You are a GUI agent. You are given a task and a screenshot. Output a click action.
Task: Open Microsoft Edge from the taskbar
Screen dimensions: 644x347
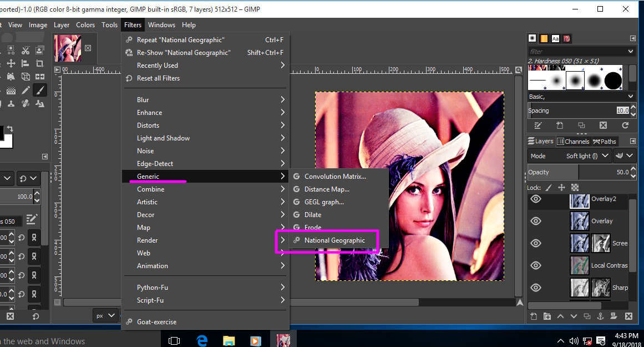pyautogui.click(x=202, y=340)
